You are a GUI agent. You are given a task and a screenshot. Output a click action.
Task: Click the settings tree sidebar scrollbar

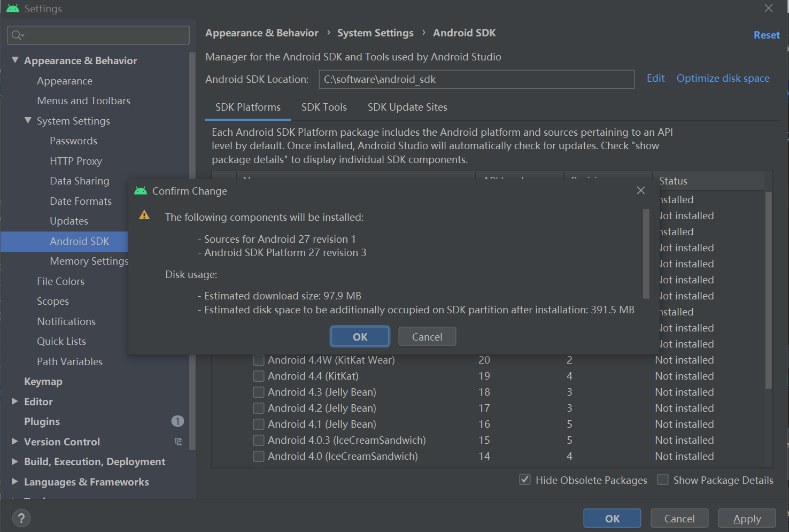192,251
